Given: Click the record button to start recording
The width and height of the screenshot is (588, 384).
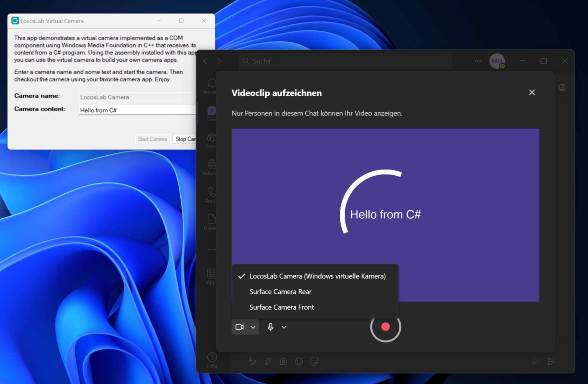Looking at the screenshot, I should (385, 327).
